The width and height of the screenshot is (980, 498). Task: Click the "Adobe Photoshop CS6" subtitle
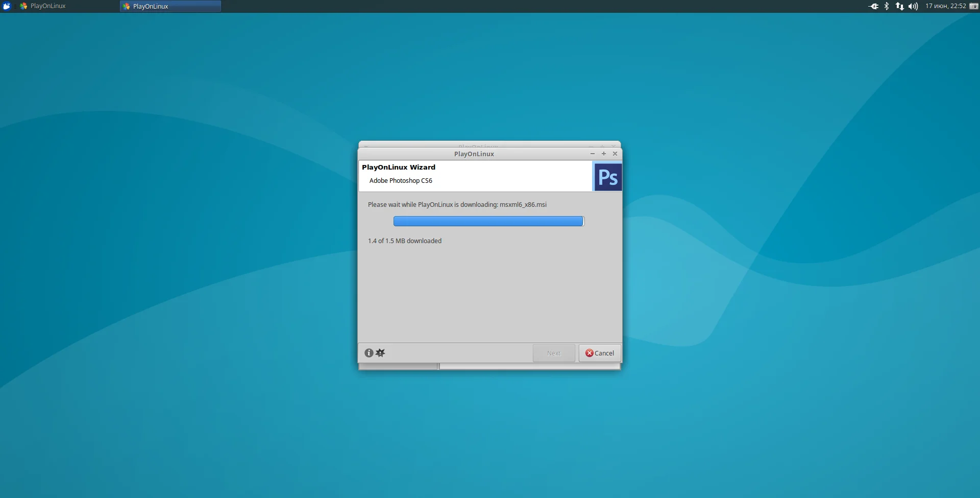[401, 180]
